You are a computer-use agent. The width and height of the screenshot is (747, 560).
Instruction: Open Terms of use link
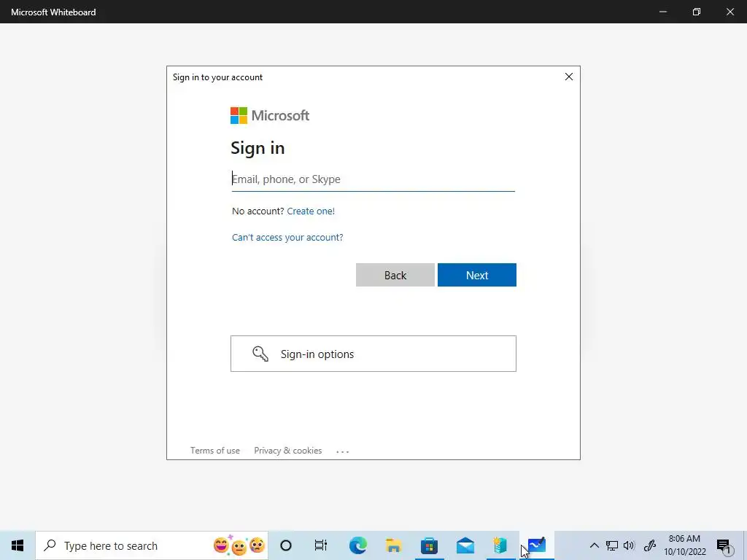tap(215, 451)
